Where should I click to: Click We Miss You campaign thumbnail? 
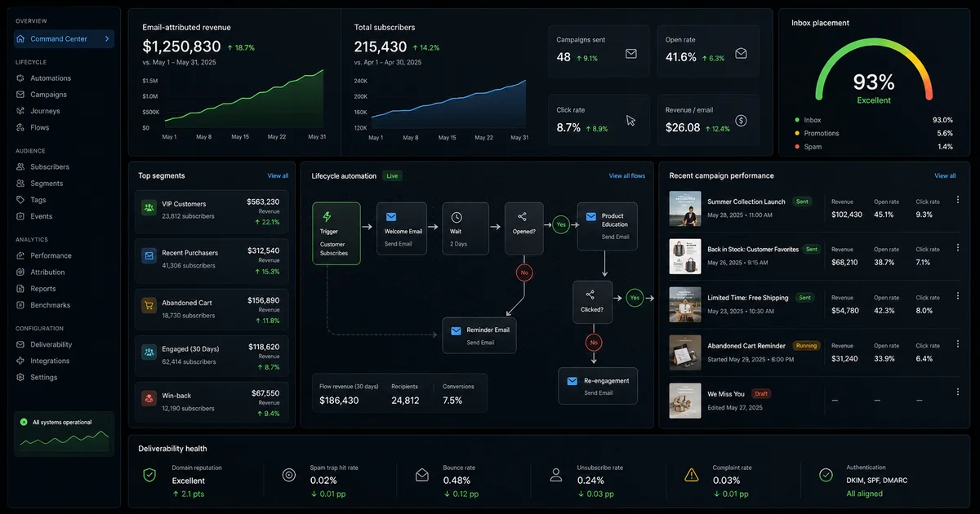(x=685, y=401)
